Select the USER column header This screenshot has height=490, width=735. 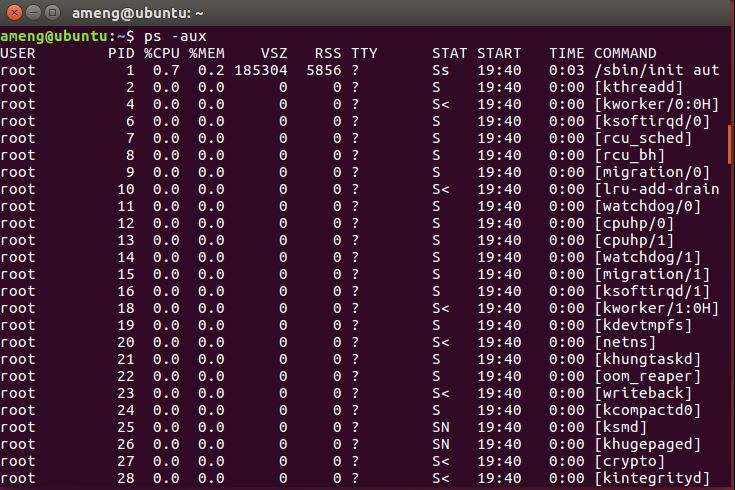18,53
